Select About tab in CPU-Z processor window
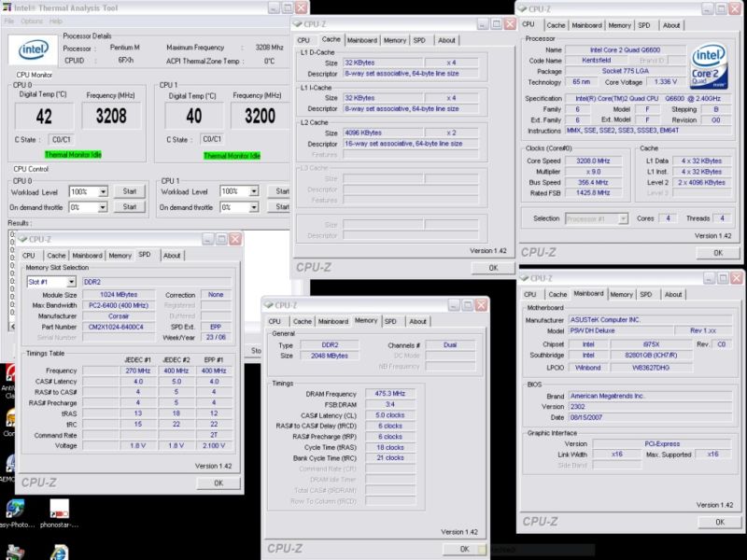747x560 pixels. (671, 25)
